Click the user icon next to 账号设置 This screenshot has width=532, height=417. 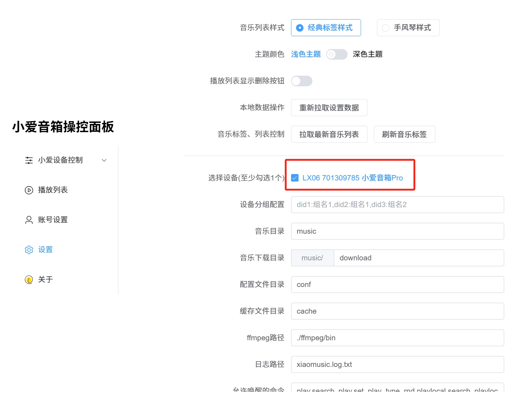coord(29,220)
